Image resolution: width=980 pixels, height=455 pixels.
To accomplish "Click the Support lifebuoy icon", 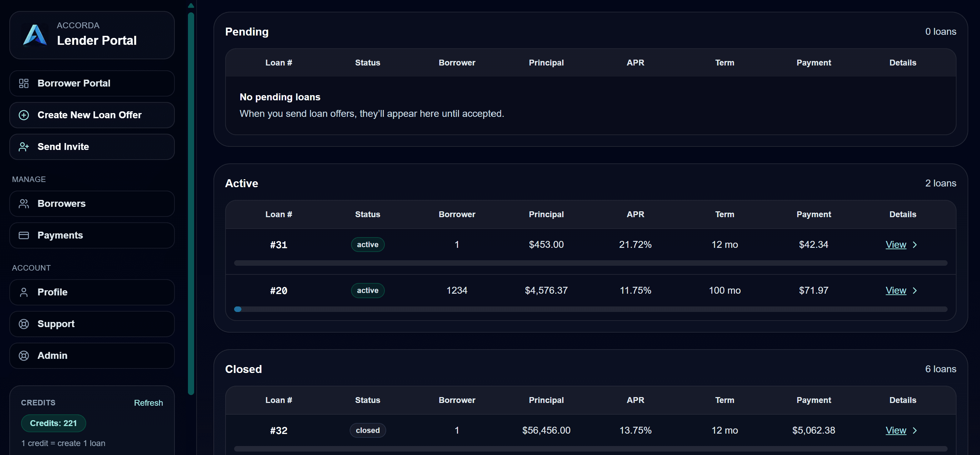I will pos(23,324).
